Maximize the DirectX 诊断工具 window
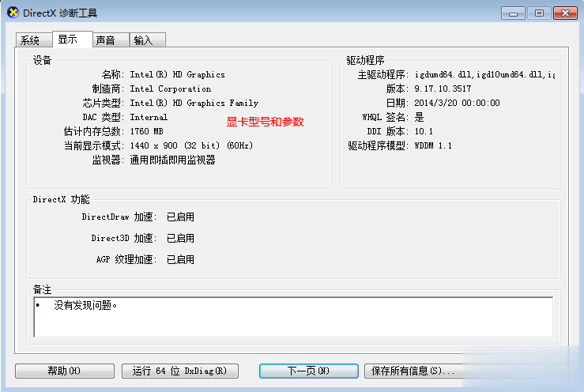 tap(539, 13)
